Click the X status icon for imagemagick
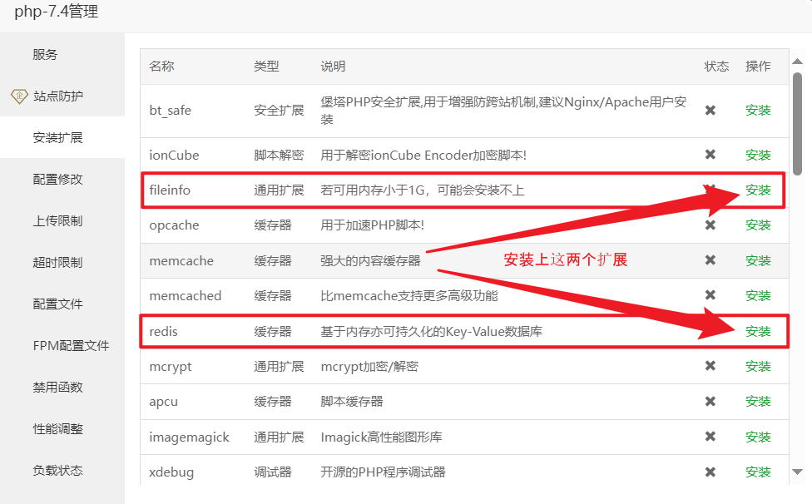This screenshot has width=812, height=504. 710,437
